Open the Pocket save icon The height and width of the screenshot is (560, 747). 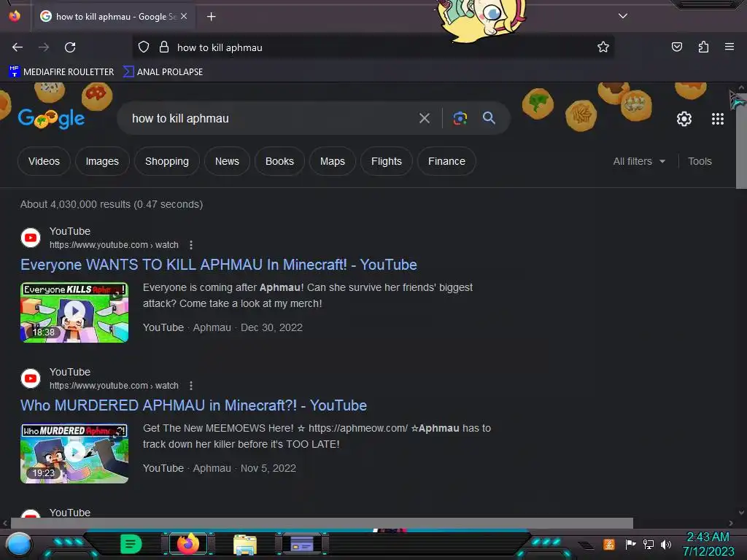pyautogui.click(x=676, y=47)
